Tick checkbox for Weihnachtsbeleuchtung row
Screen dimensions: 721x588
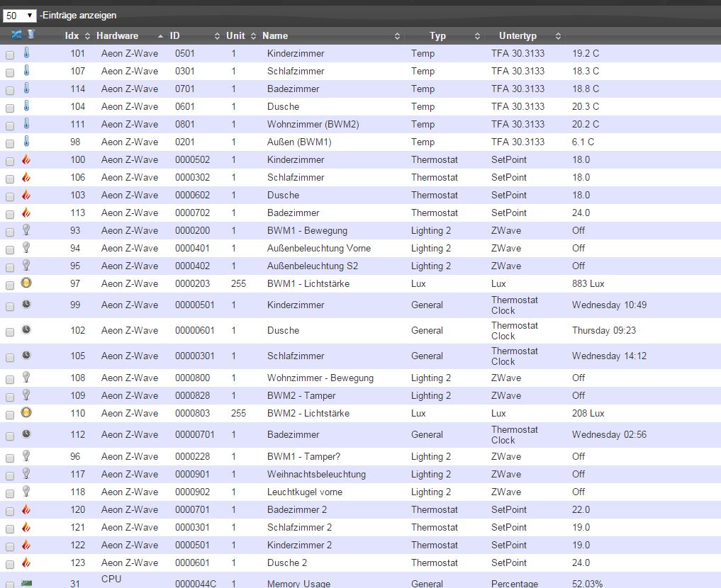(10, 476)
